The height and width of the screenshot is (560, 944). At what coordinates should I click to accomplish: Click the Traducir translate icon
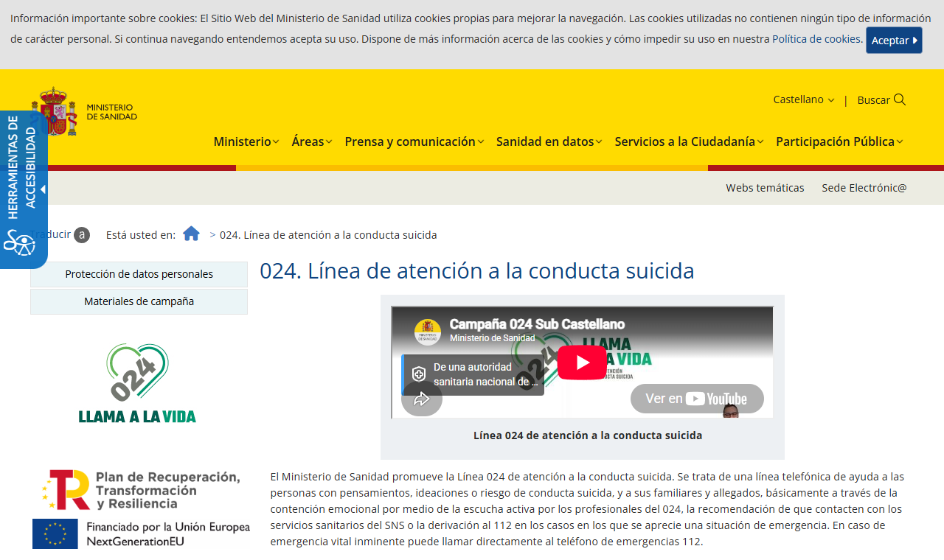click(x=82, y=235)
